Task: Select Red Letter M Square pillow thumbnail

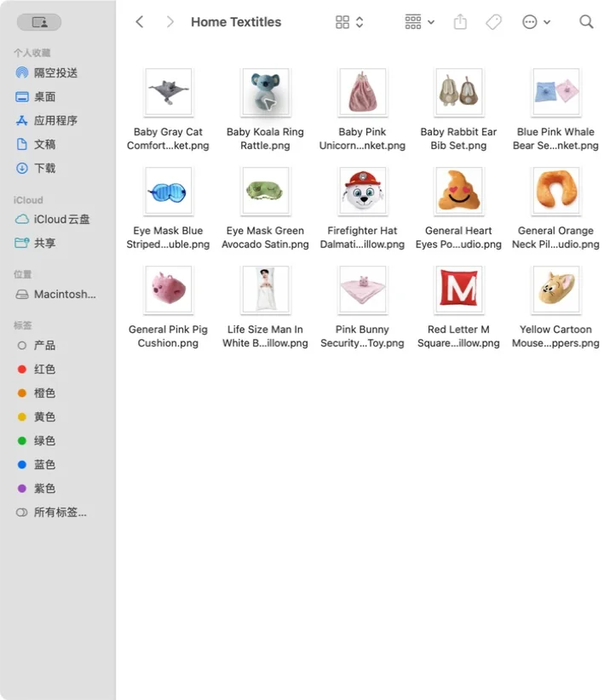Action: click(x=459, y=290)
